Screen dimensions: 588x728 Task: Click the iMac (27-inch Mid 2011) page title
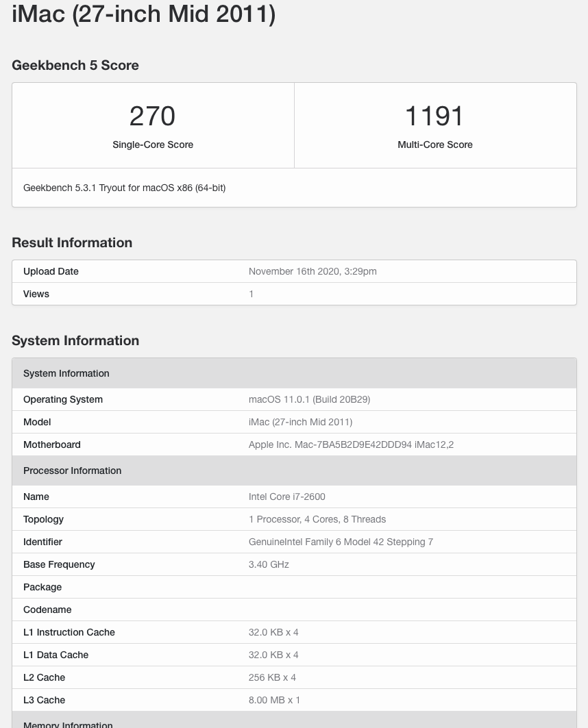pos(143,14)
